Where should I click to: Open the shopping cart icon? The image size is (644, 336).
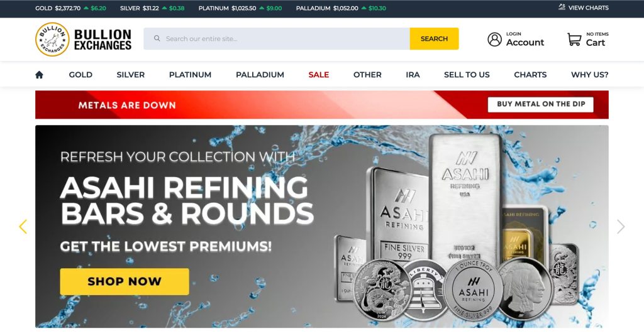(574, 40)
